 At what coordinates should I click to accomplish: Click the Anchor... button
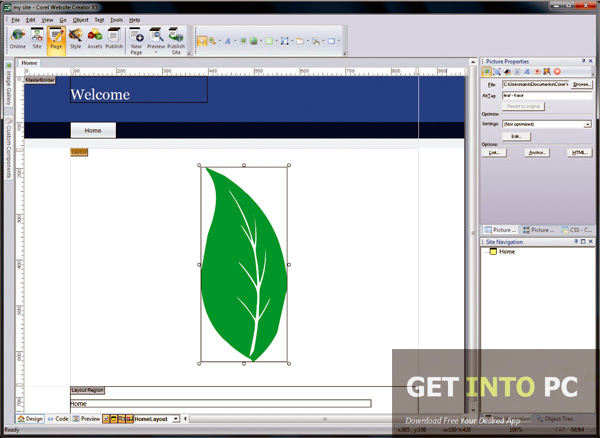coord(537,152)
